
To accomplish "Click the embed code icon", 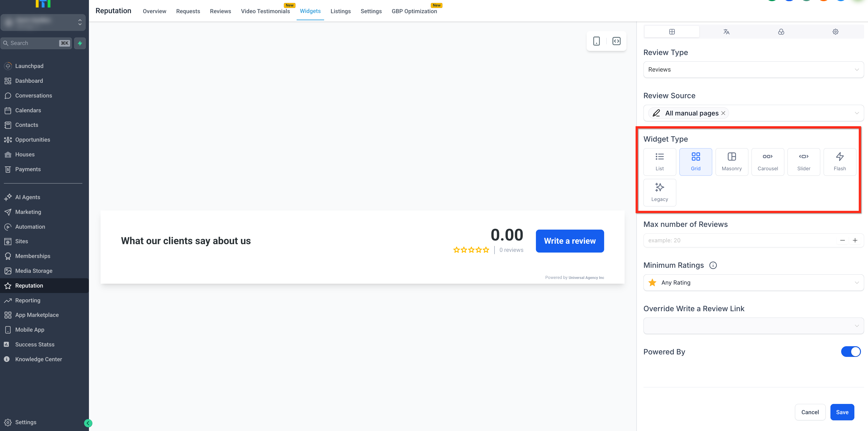I will click(616, 41).
